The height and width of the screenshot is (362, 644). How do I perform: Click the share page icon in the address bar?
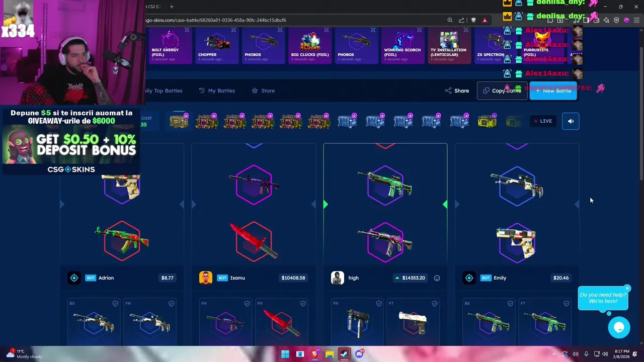click(x=461, y=20)
